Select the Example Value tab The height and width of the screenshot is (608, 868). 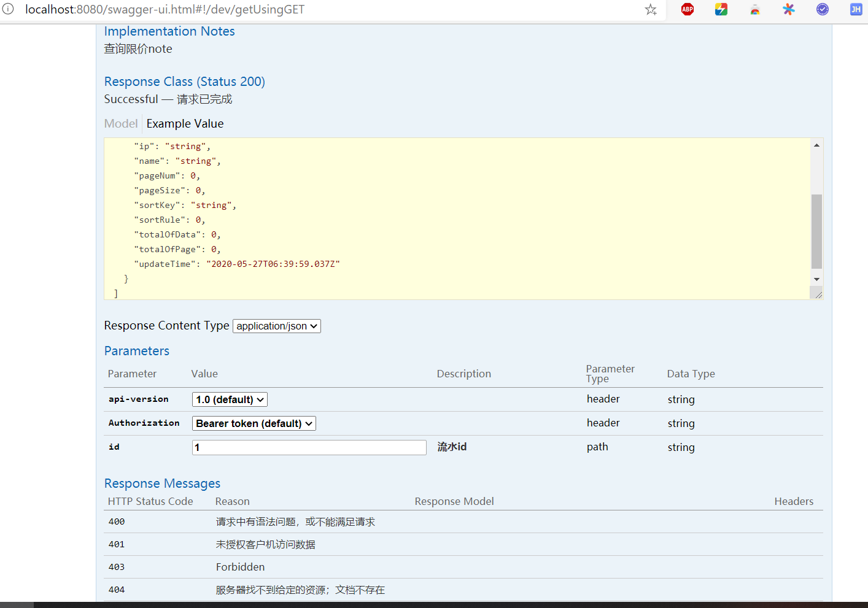point(185,123)
